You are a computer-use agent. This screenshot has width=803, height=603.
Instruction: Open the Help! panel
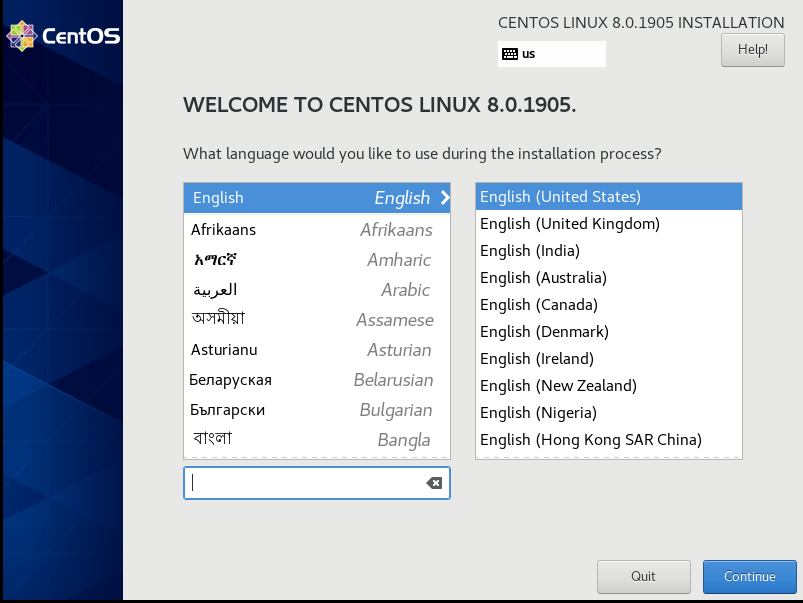(752, 50)
